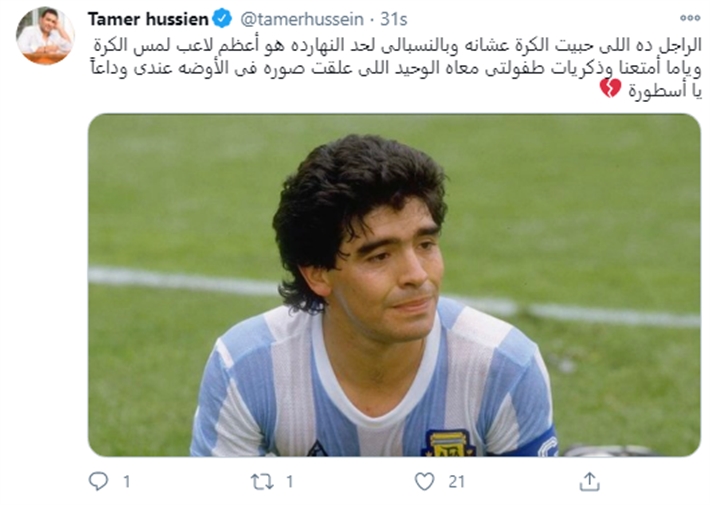Click the blue verified badge
710x505 pixels.
point(222,19)
